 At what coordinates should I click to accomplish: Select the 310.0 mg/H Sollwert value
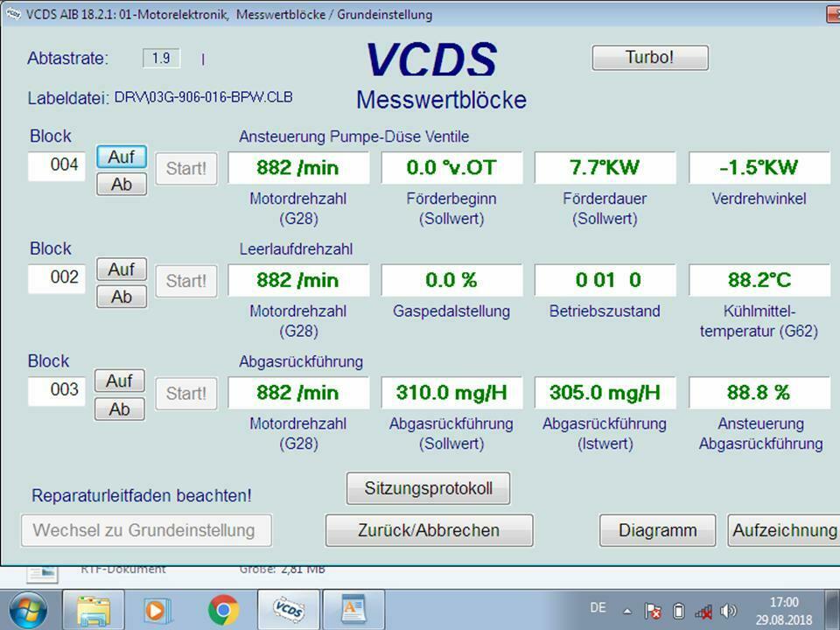tap(451, 393)
